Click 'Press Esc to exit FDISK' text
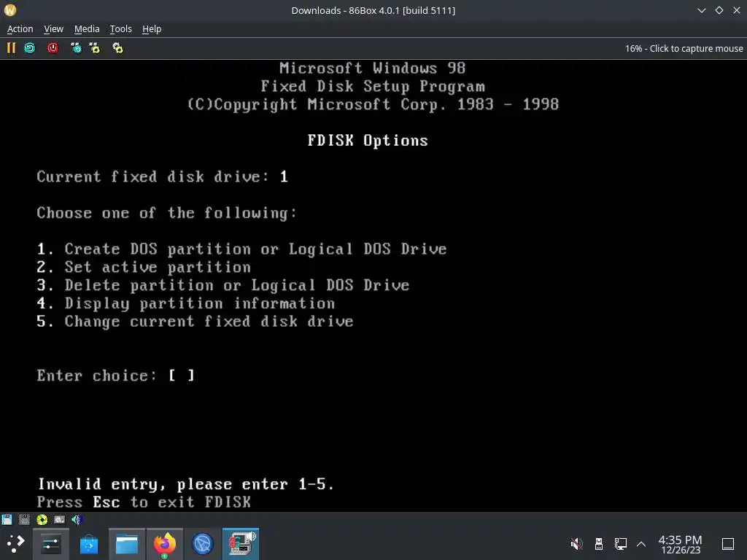The height and width of the screenshot is (560, 747). point(144,502)
